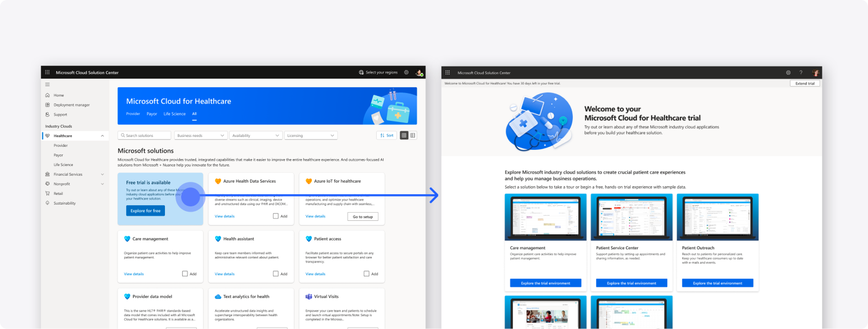
Task: Expand Financial Services chevron in sidebar
Action: point(102,174)
